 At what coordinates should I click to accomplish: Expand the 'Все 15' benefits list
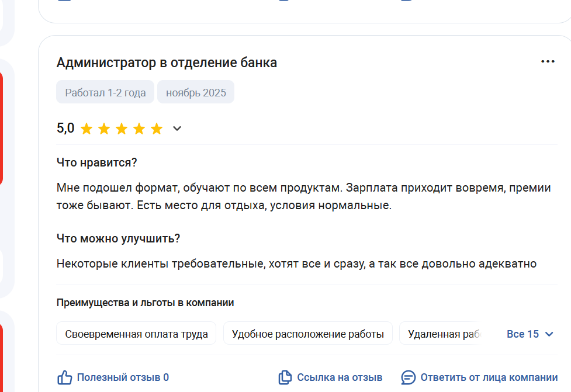[530, 334]
